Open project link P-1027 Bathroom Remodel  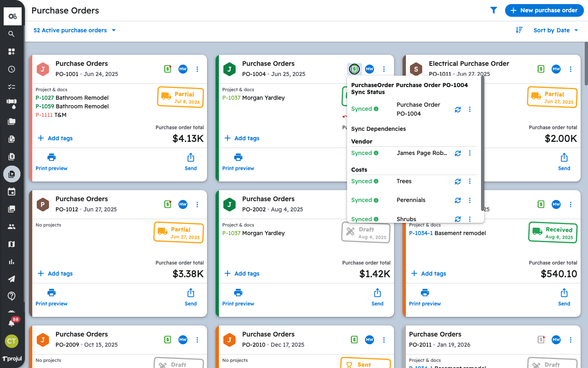point(72,98)
